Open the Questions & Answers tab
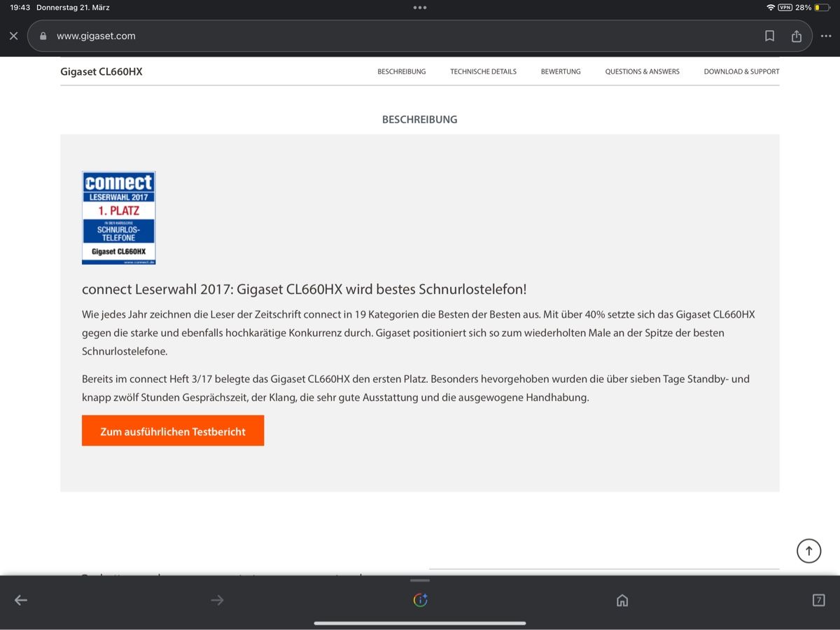Screen dimensions: 840x630 point(643,71)
